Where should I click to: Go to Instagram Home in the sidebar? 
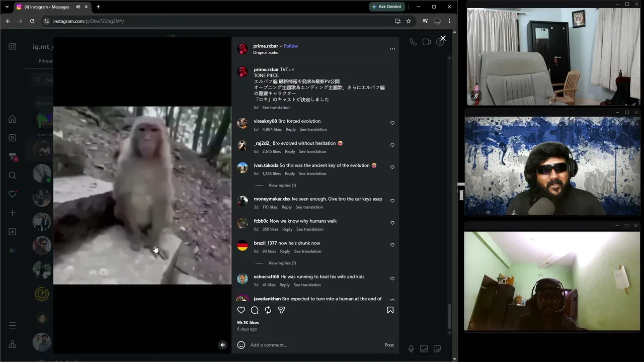(x=13, y=119)
